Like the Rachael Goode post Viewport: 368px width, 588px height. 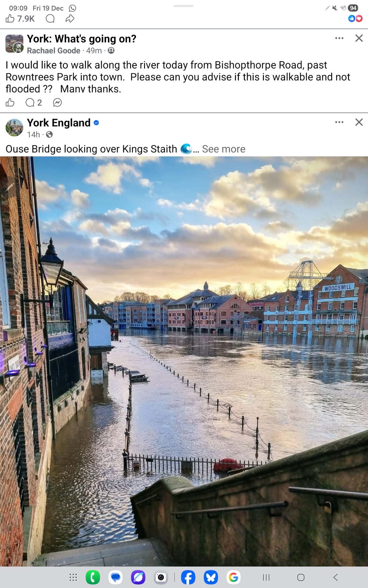(10, 102)
